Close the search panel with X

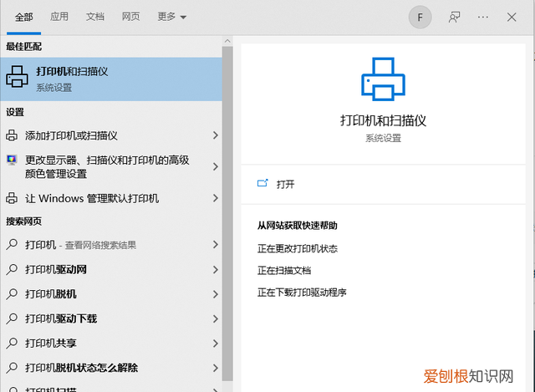[x=512, y=17]
